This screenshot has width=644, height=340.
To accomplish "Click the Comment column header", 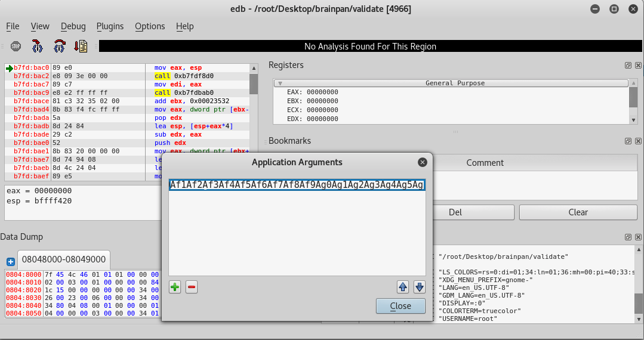I will coord(485,163).
